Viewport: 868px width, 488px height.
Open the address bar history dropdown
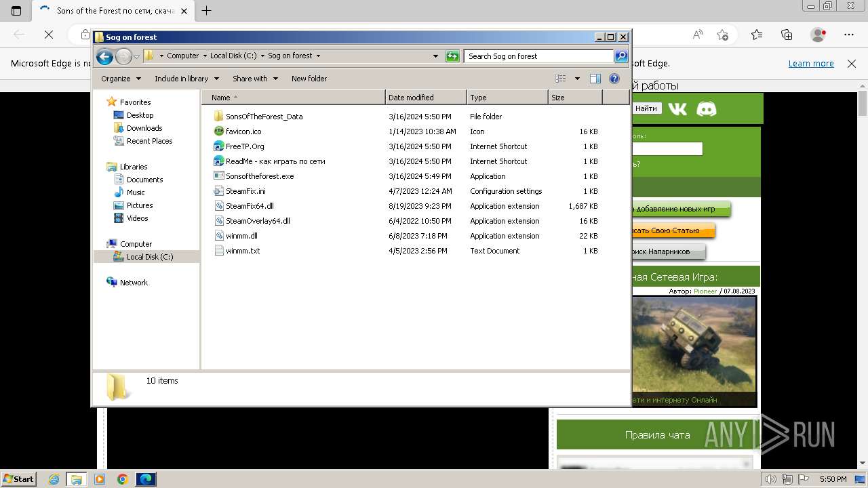click(x=435, y=56)
